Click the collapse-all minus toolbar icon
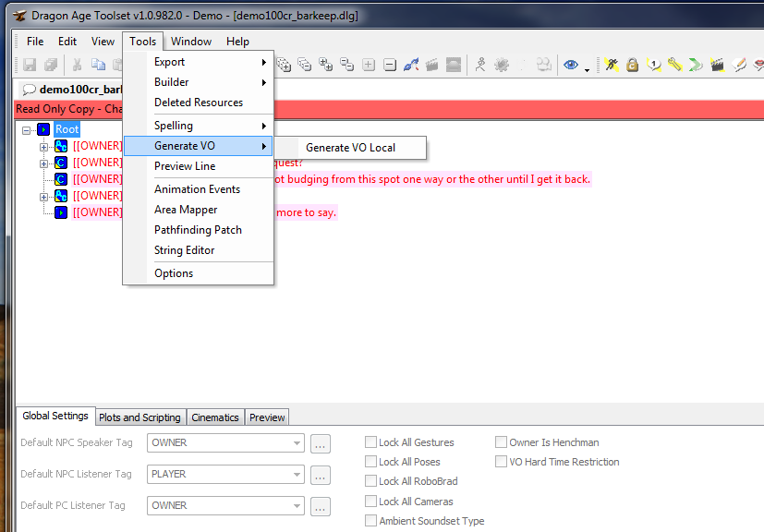 (390, 65)
